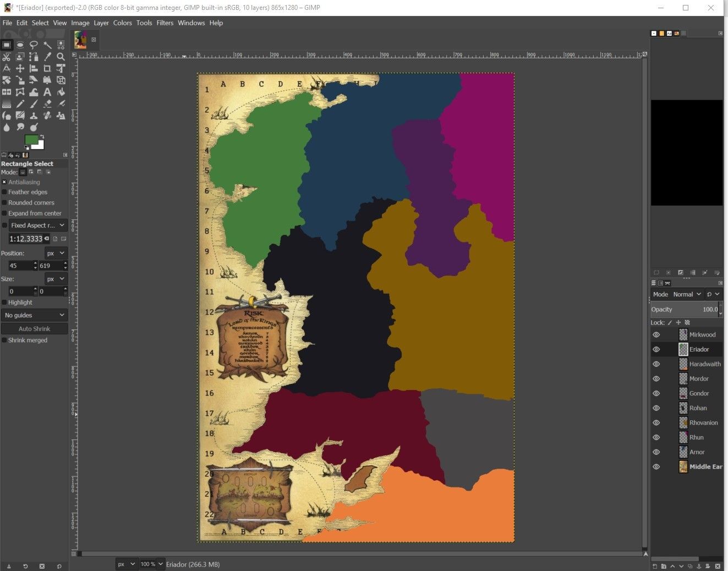The image size is (728, 571).
Task: Select the Eriador layer in the Layers list
Action: [699, 349]
